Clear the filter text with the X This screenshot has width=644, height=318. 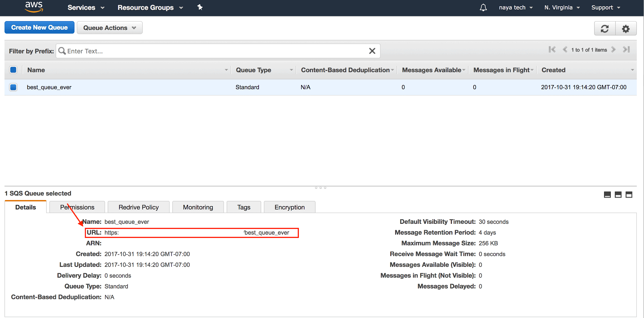pyautogui.click(x=372, y=51)
